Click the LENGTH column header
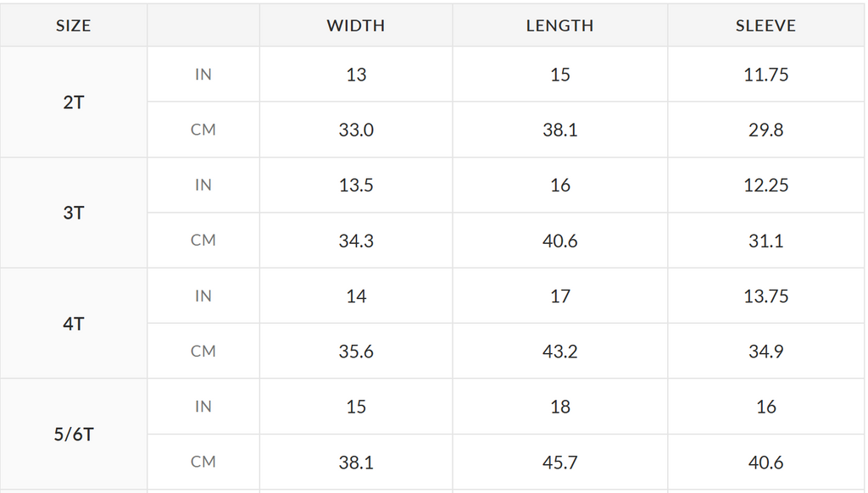This screenshot has width=868, height=493. (559, 25)
